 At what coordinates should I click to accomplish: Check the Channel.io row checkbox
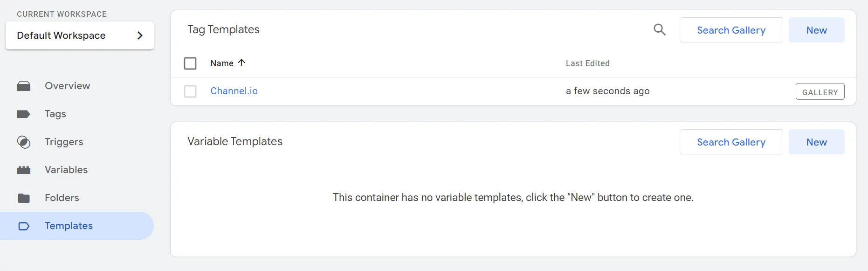click(x=190, y=91)
